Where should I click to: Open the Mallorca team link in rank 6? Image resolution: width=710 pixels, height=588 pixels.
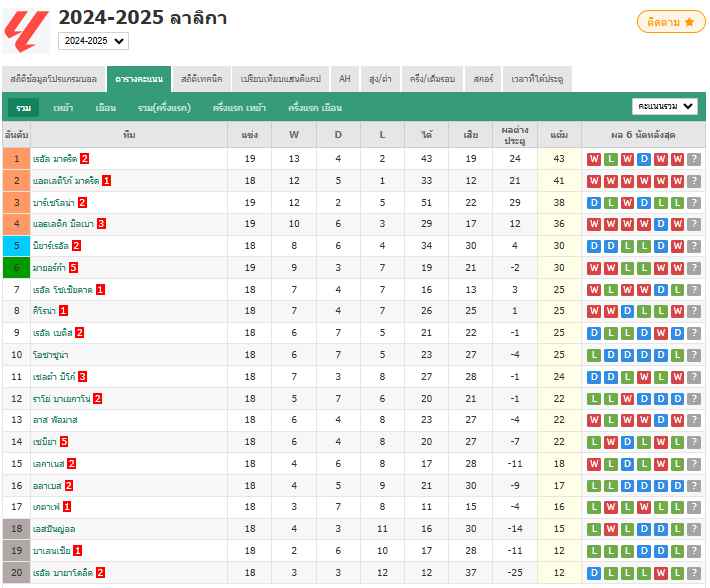(x=49, y=268)
